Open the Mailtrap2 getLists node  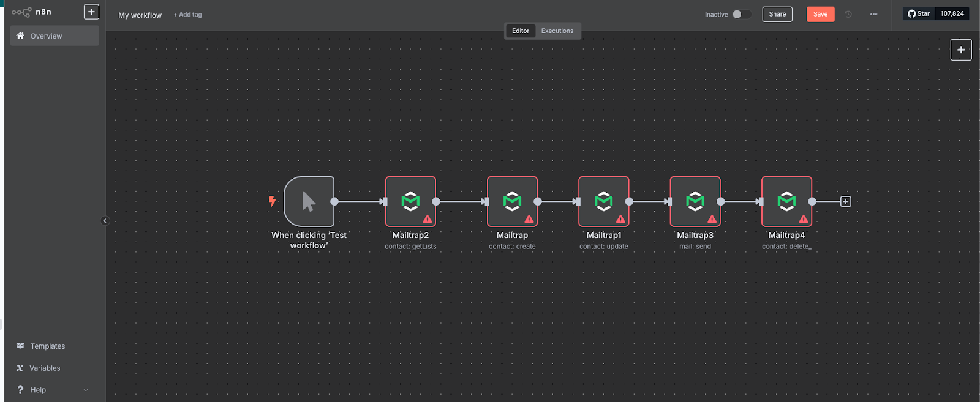pos(410,201)
